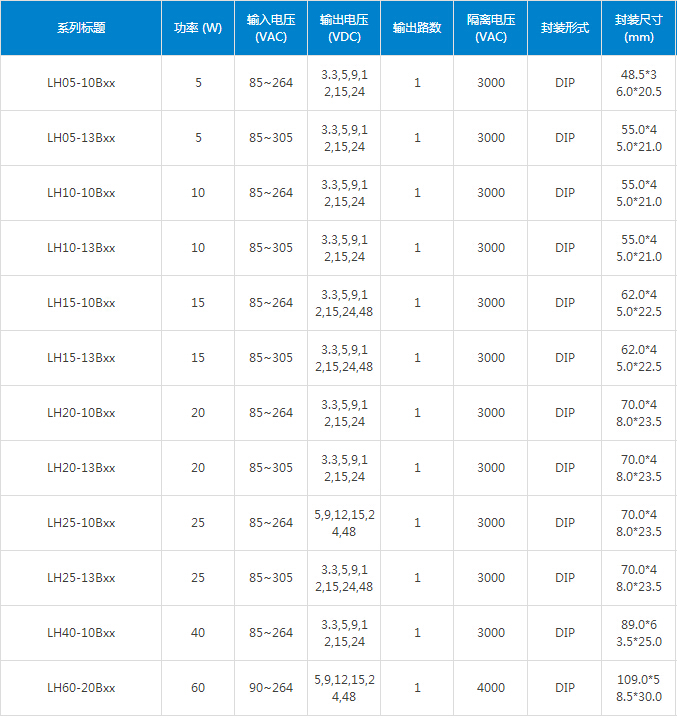Select the LH15-13Bxx series link
The height and width of the screenshot is (719, 677).
pos(81,358)
